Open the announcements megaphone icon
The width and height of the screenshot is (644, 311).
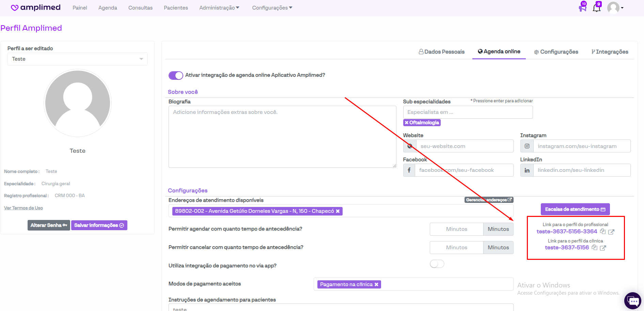582,8
